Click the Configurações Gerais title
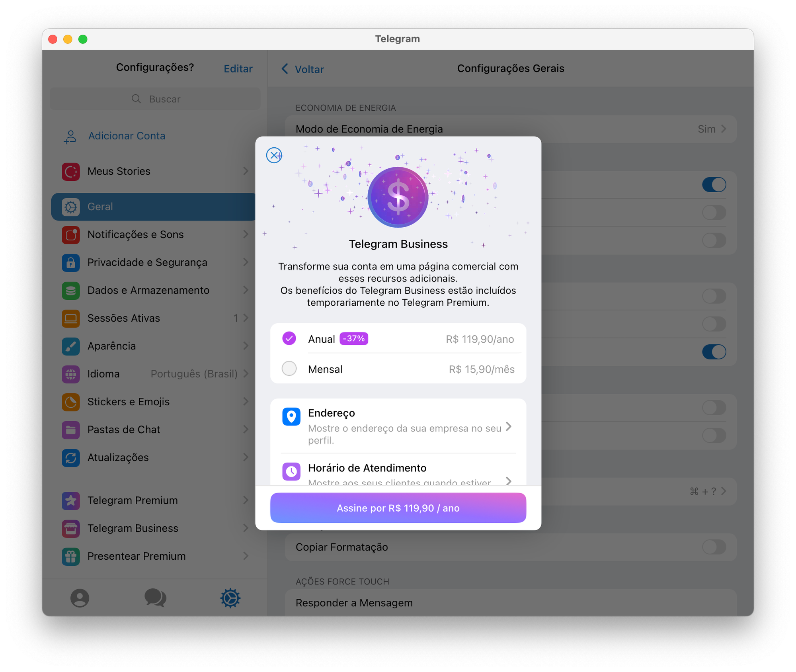The image size is (796, 672). (x=511, y=68)
